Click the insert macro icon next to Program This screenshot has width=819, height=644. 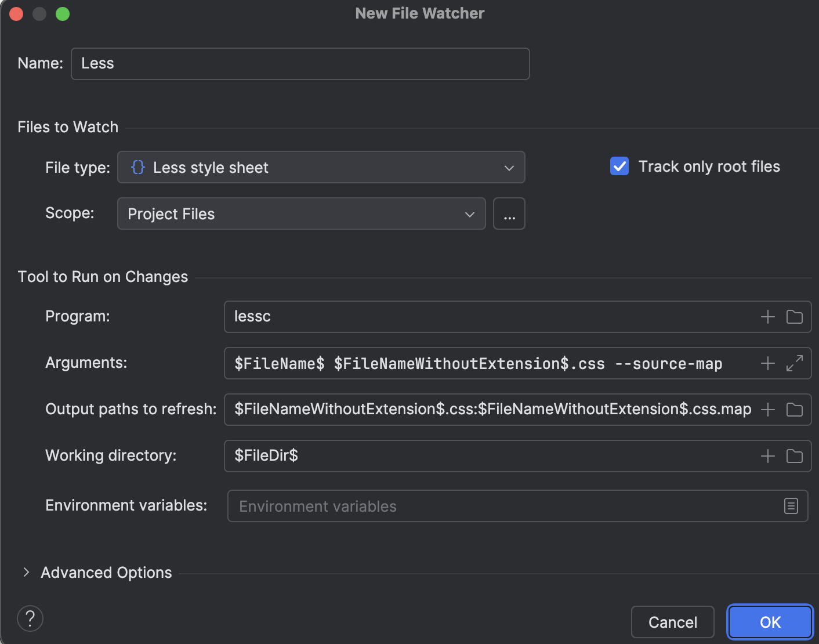click(767, 317)
